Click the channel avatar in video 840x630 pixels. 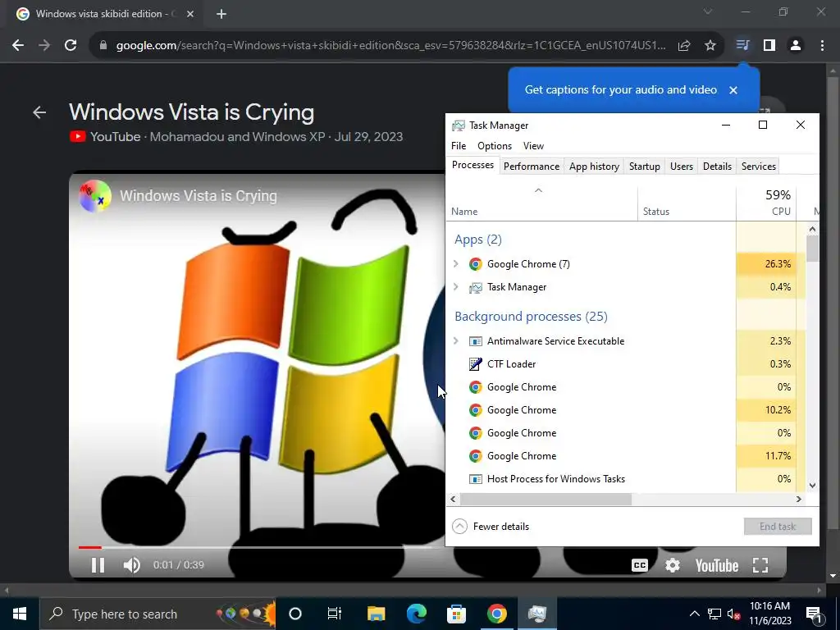[x=95, y=195]
